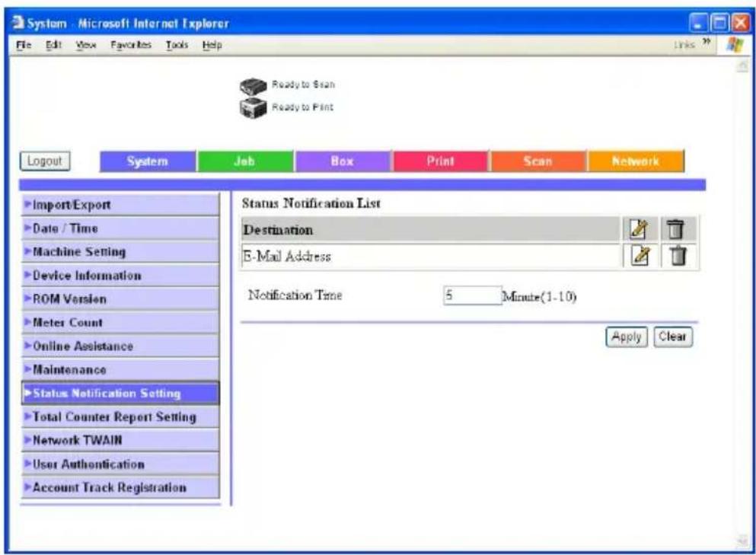Open Account Track Registration page
The image size is (756, 555).
120,487
